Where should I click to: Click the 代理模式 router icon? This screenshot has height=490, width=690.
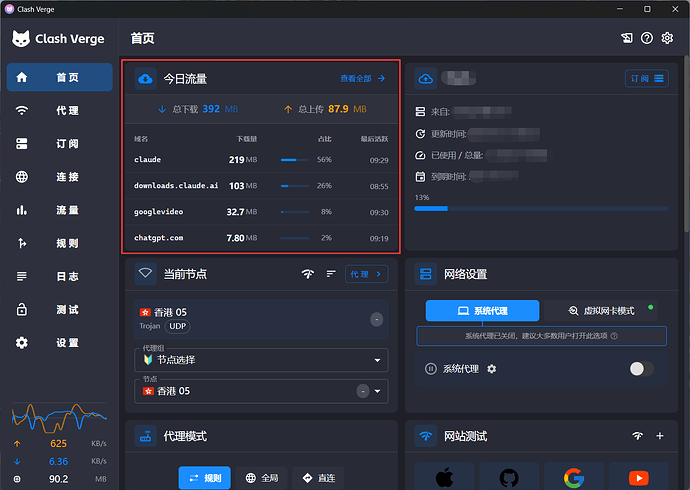146,436
